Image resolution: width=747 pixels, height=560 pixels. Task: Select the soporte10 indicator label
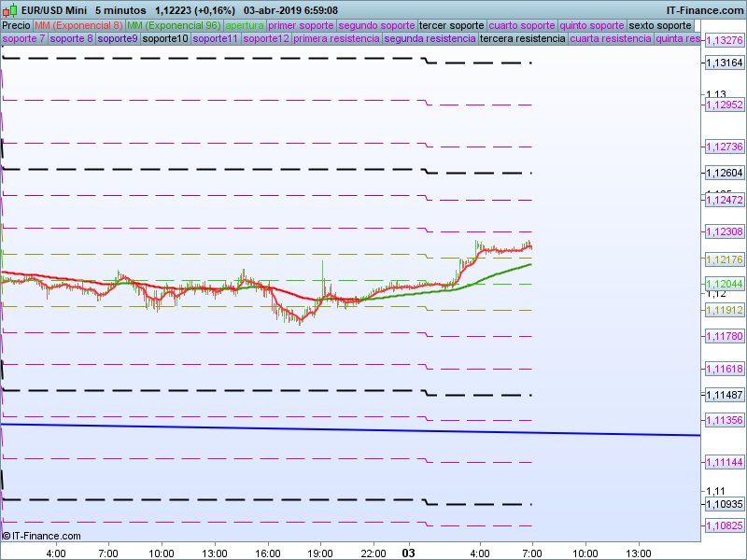tap(165, 39)
